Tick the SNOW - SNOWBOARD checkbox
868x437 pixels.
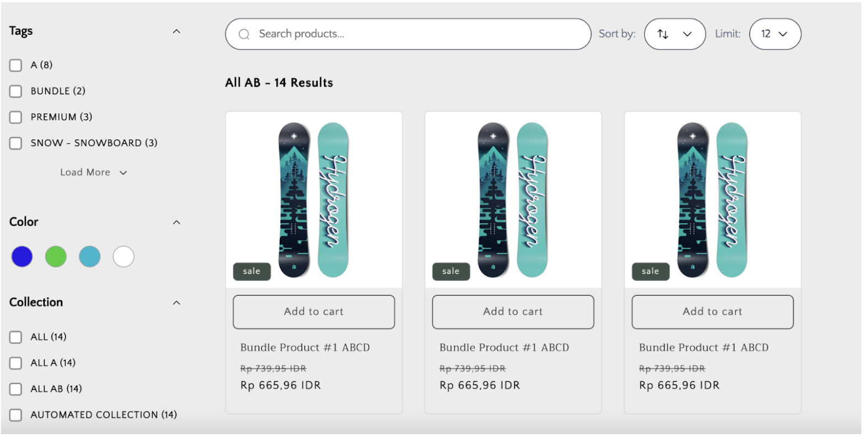click(15, 143)
